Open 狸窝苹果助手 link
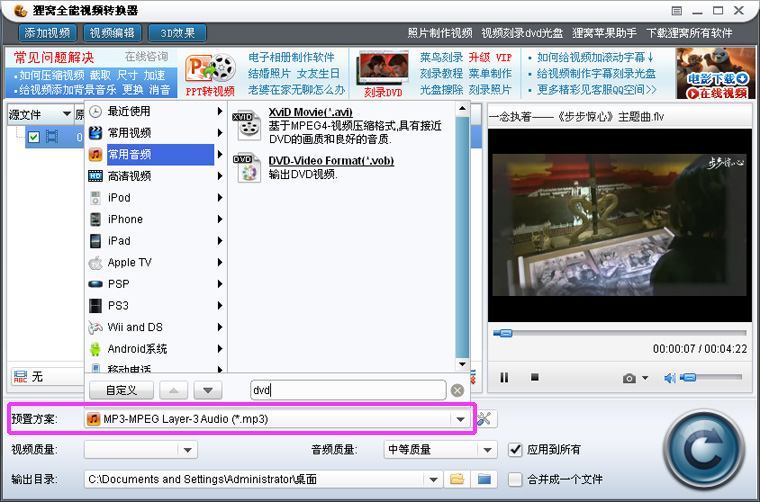760x502 pixels. (x=604, y=33)
